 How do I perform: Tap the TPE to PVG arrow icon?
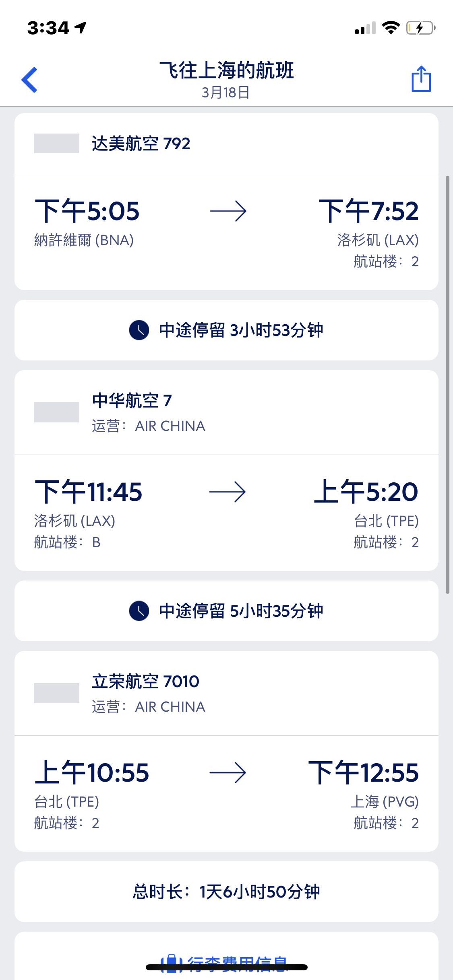[x=228, y=773]
